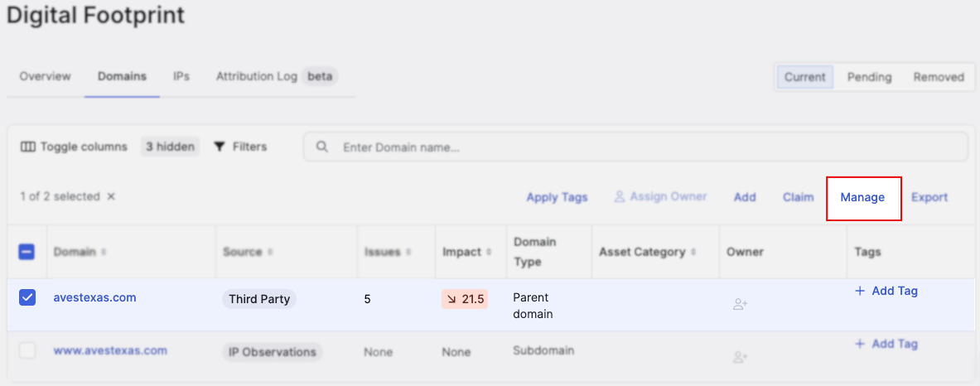Clear selection with the X icon
This screenshot has width=980, height=386.
click(111, 196)
